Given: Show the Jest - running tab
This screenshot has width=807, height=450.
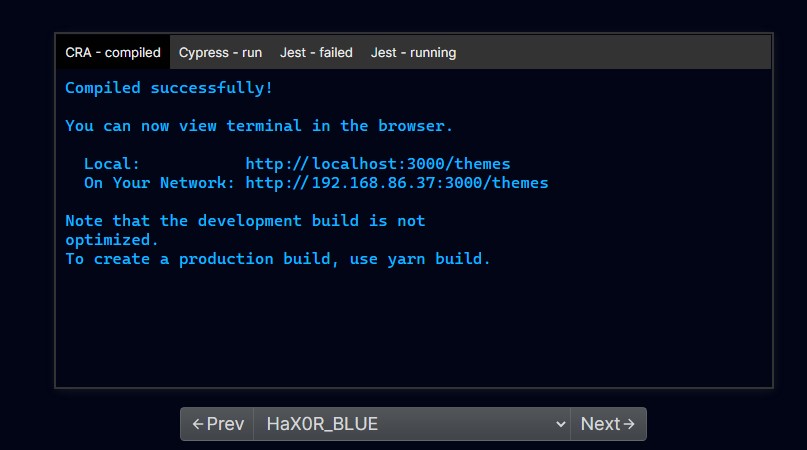Looking at the screenshot, I should click(413, 53).
